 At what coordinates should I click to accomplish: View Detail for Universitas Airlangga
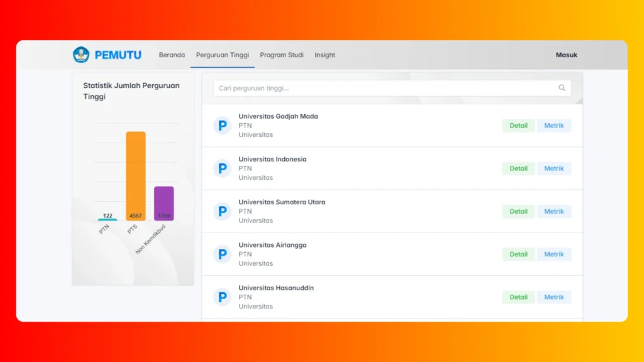coord(518,254)
